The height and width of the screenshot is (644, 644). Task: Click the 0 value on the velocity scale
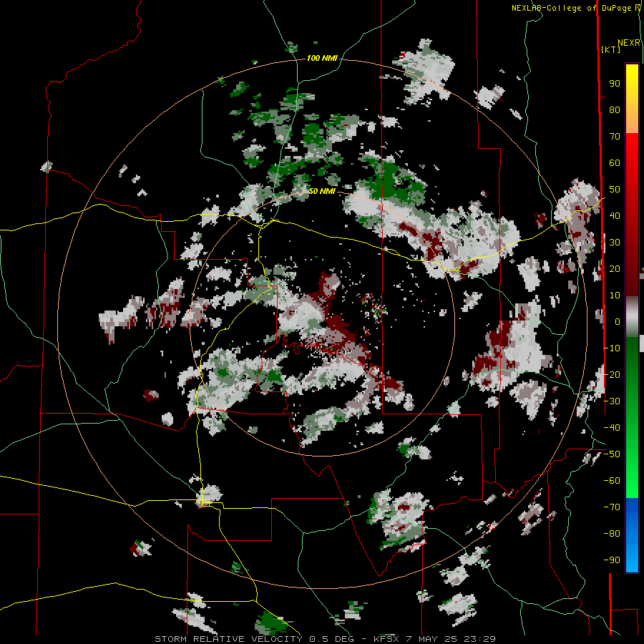coord(618,322)
